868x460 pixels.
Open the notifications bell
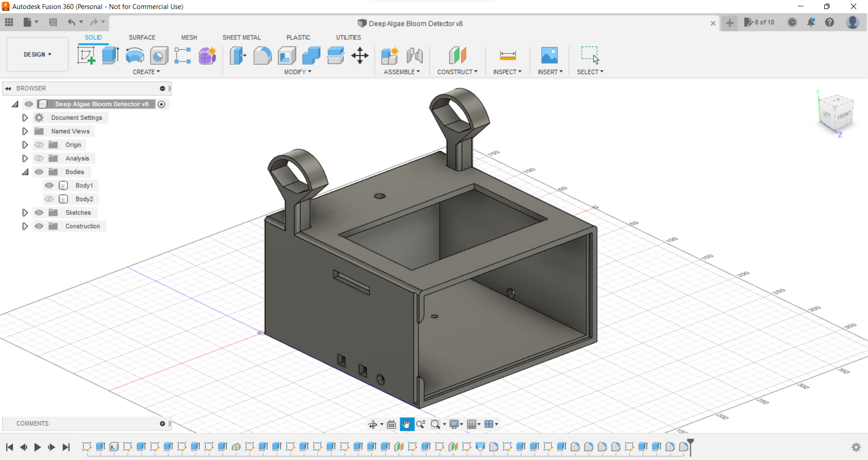pyautogui.click(x=811, y=22)
